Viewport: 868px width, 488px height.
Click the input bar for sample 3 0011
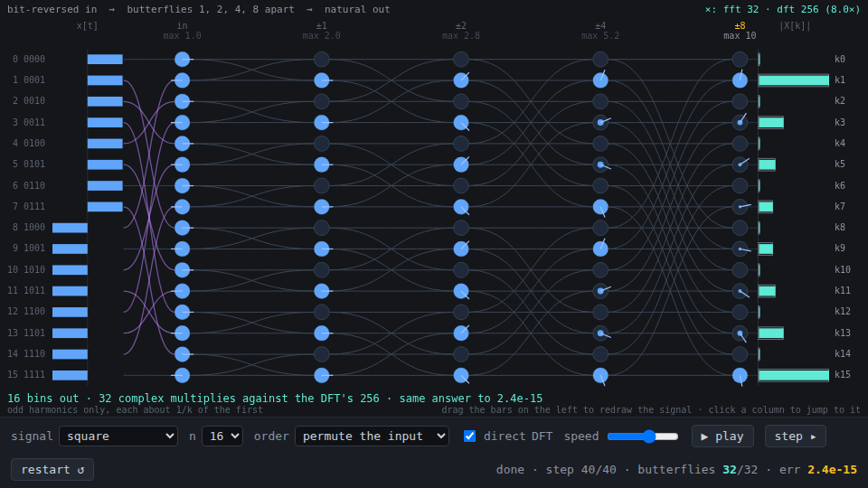click(x=105, y=122)
